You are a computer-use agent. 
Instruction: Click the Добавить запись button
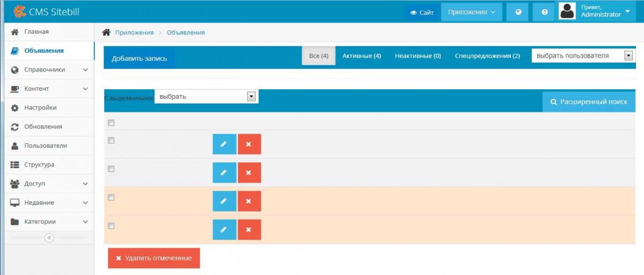139,58
